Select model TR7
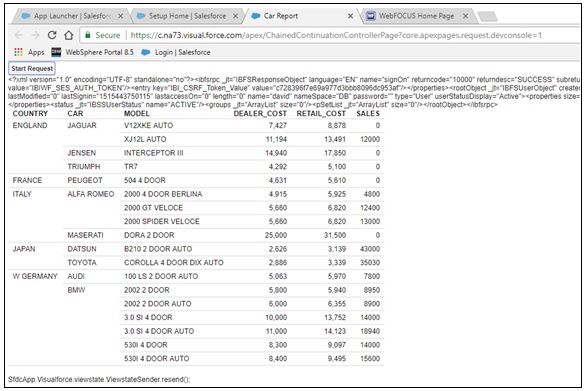This screenshot has height=391, width=585. 131,166
